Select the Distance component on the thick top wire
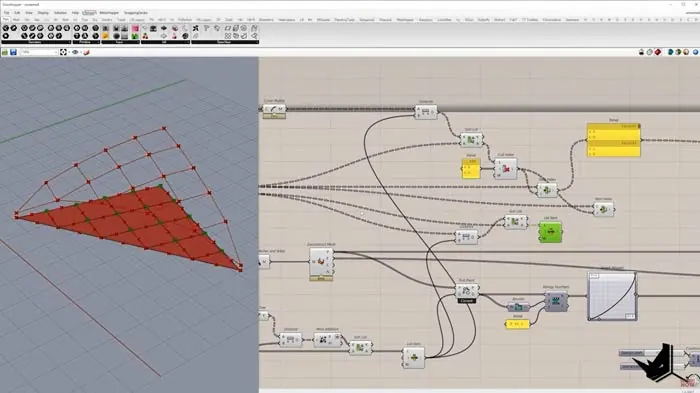Screen dimensions: 700x393 coord(426,112)
